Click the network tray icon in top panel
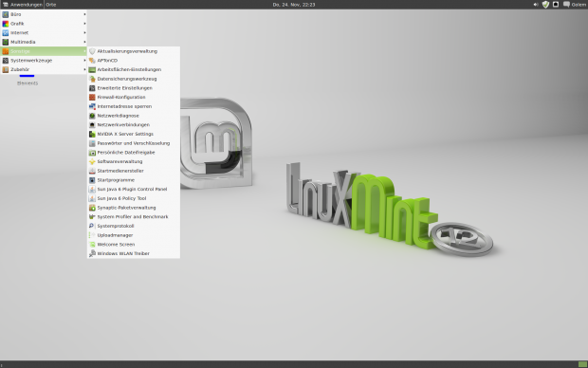 556,5
